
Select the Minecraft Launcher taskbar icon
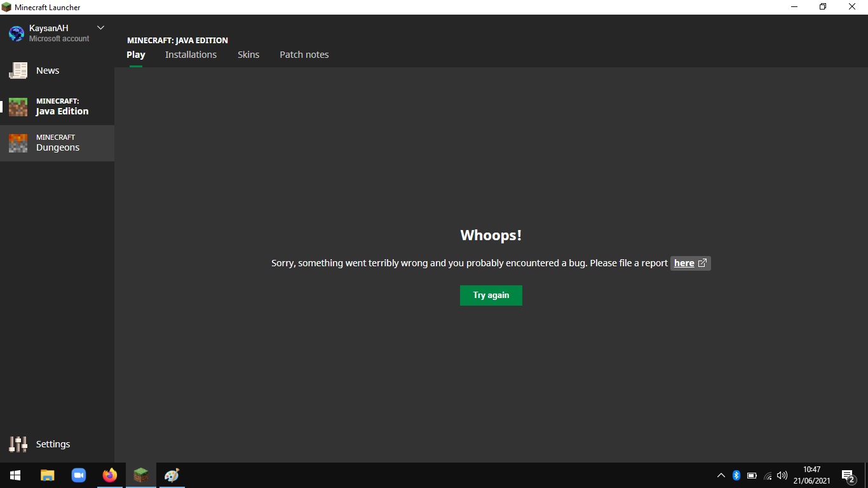point(141,475)
